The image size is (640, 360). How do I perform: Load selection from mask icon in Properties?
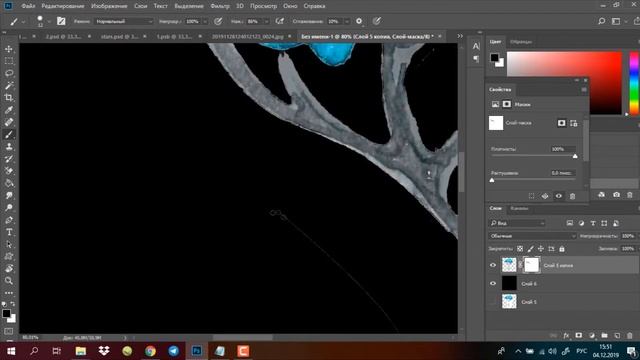coord(531,196)
